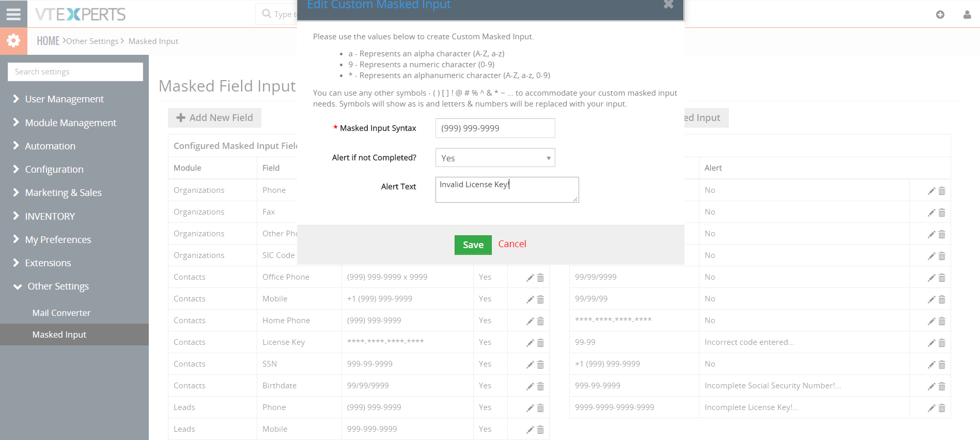This screenshot has width=980, height=440.
Task: Click the Masked Input Syntax field
Action: (x=495, y=128)
